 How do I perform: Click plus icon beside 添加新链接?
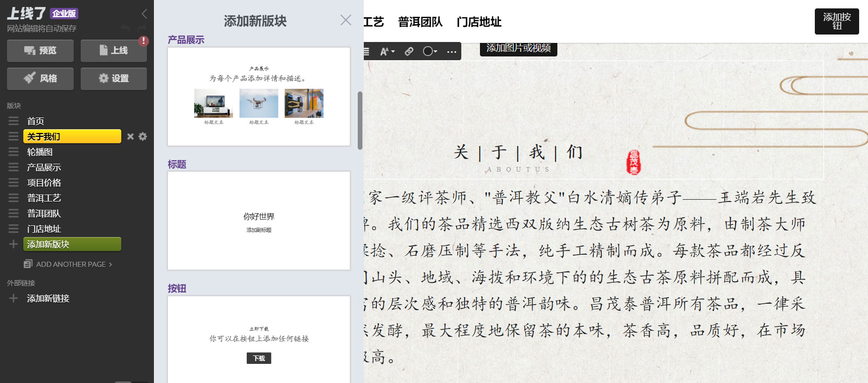point(14,298)
